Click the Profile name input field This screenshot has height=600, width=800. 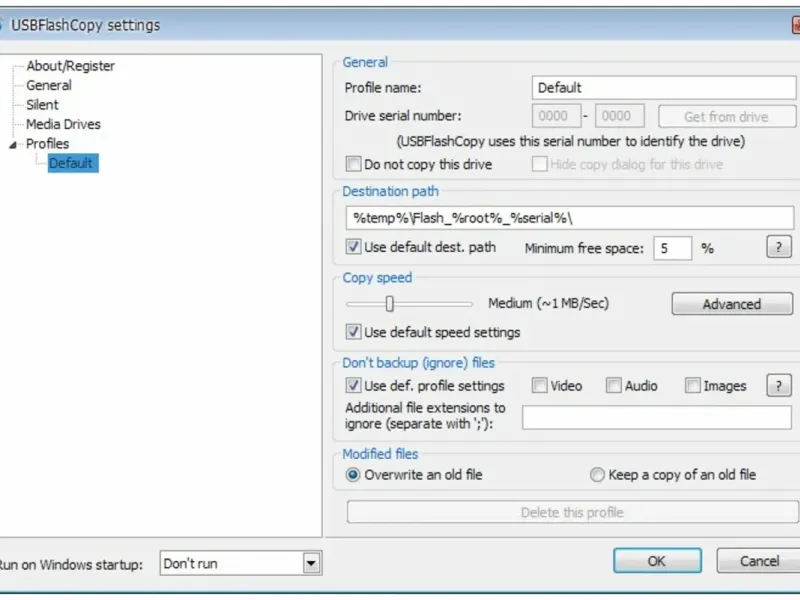click(x=663, y=88)
